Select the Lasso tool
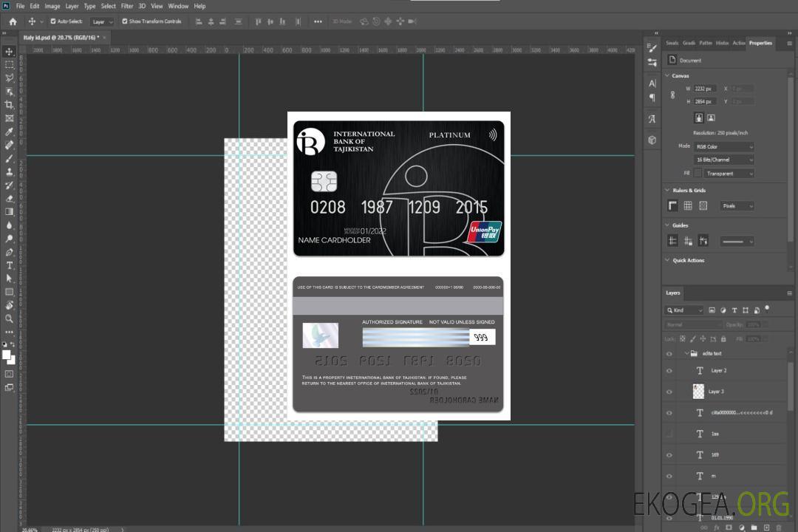 coord(9,78)
